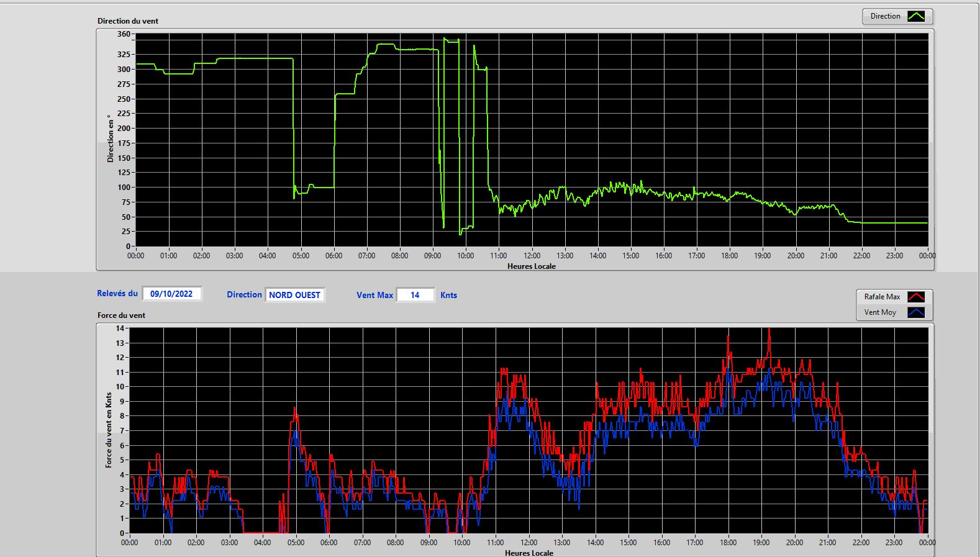Click the red Rafale Max legend icon
This screenshot has width=980, height=557.
point(916,297)
